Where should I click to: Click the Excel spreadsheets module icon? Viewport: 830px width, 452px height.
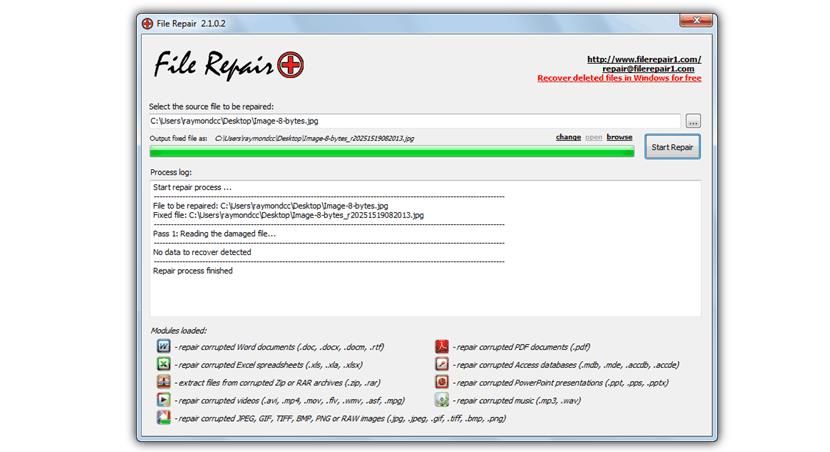[163, 364]
